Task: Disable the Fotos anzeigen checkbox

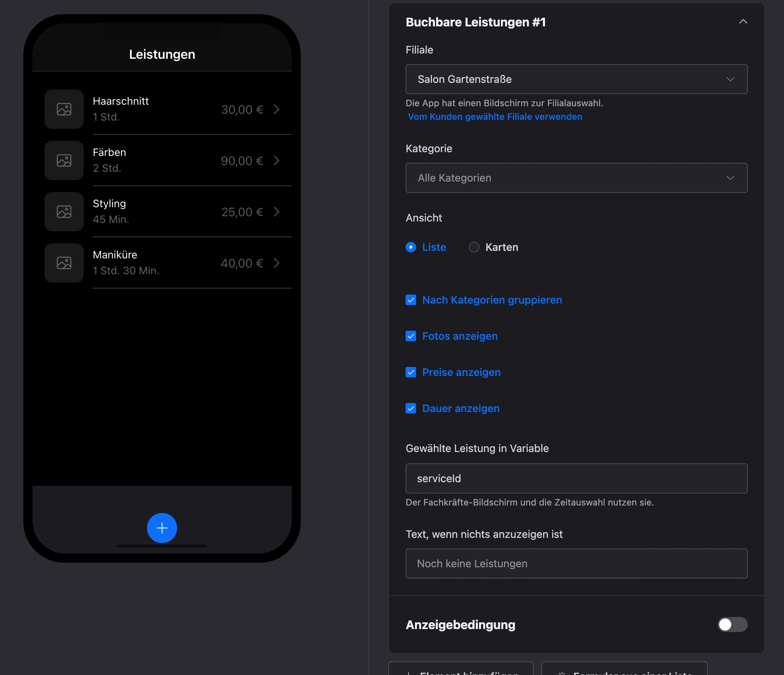Action: 411,336
